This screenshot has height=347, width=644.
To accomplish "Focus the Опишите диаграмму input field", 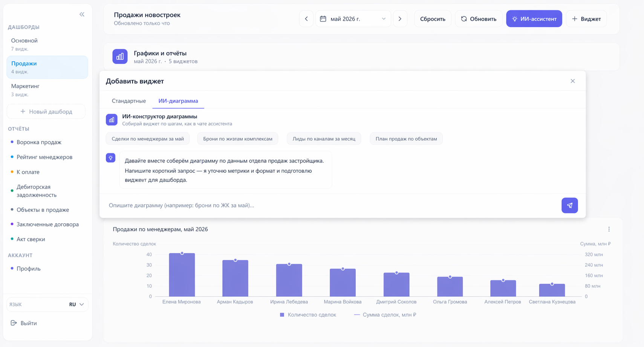I will click(x=332, y=206).
